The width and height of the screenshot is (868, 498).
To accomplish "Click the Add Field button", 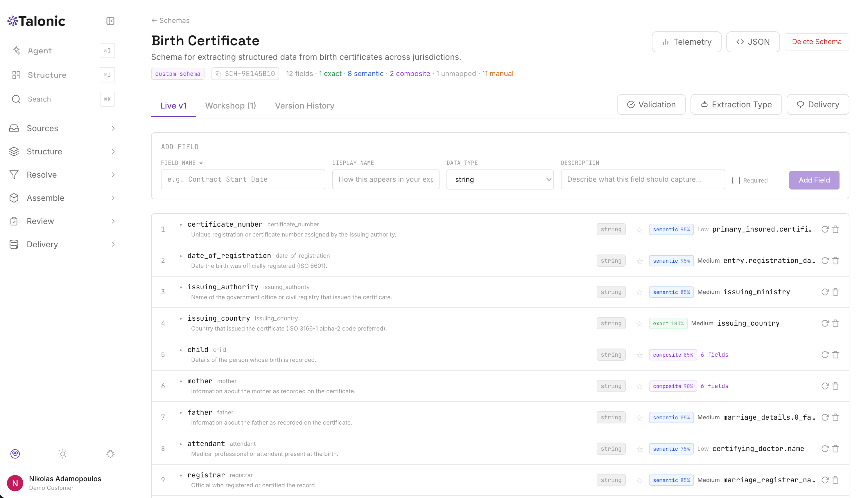I will pos(814,180).
